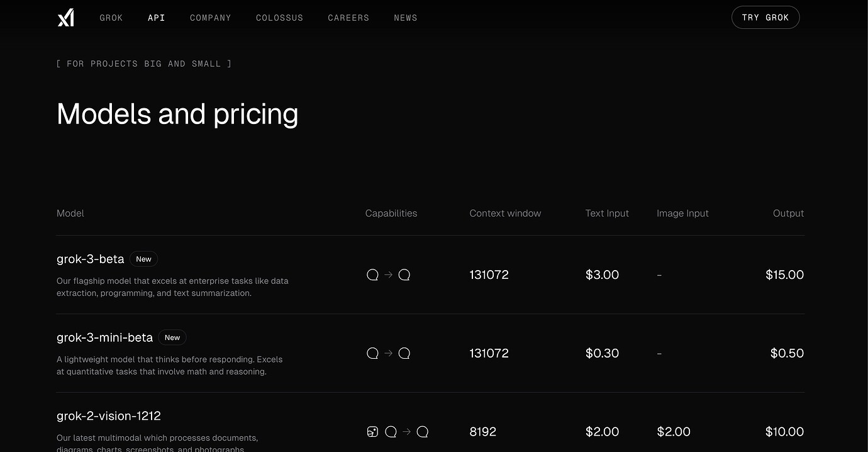Click the 131072 context value for grok-3-beta

[489, 274]
